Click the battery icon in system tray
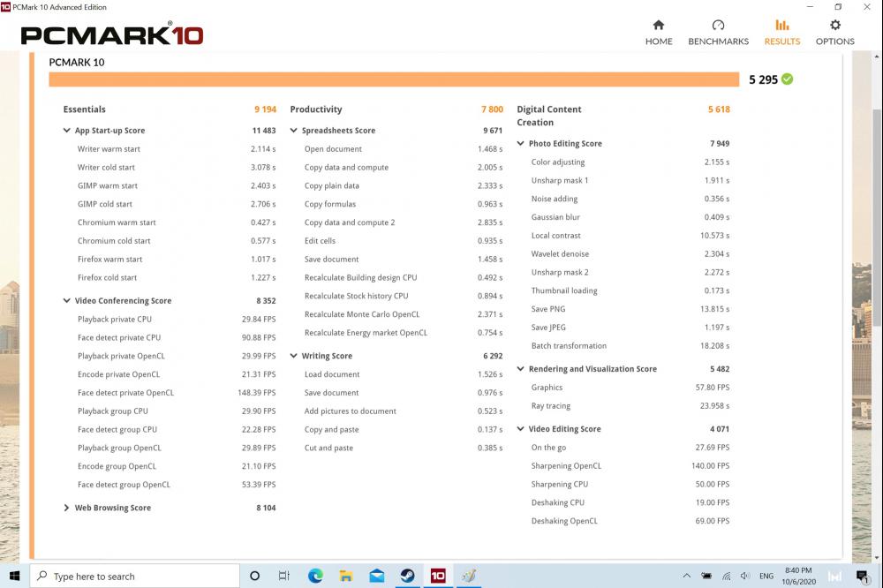 pos(706,576)
